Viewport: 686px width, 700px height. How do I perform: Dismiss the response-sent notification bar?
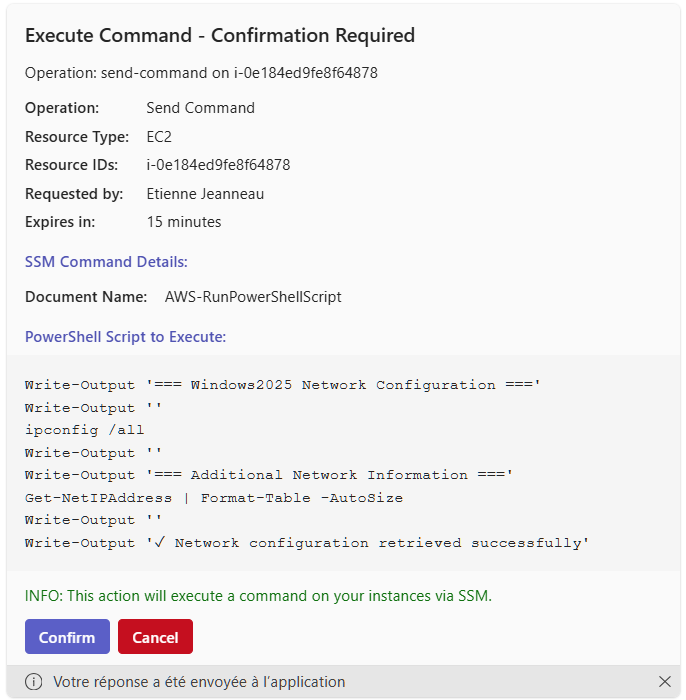665,682
